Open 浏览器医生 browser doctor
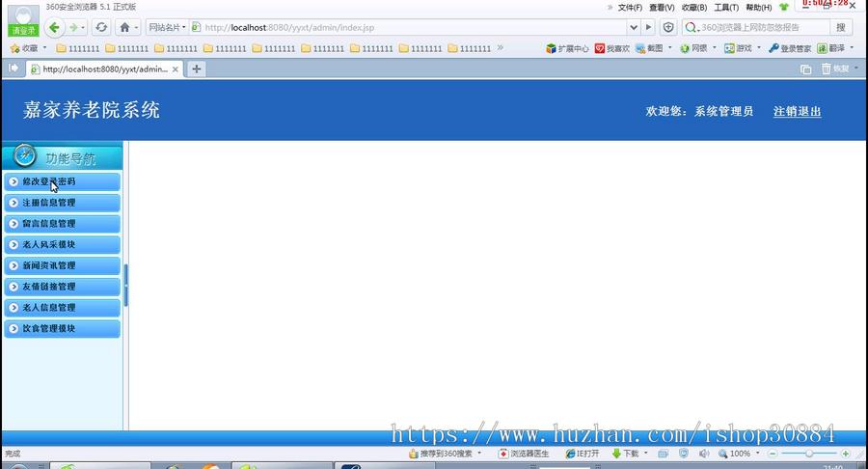The image size is (868, 469). [524, 454]
